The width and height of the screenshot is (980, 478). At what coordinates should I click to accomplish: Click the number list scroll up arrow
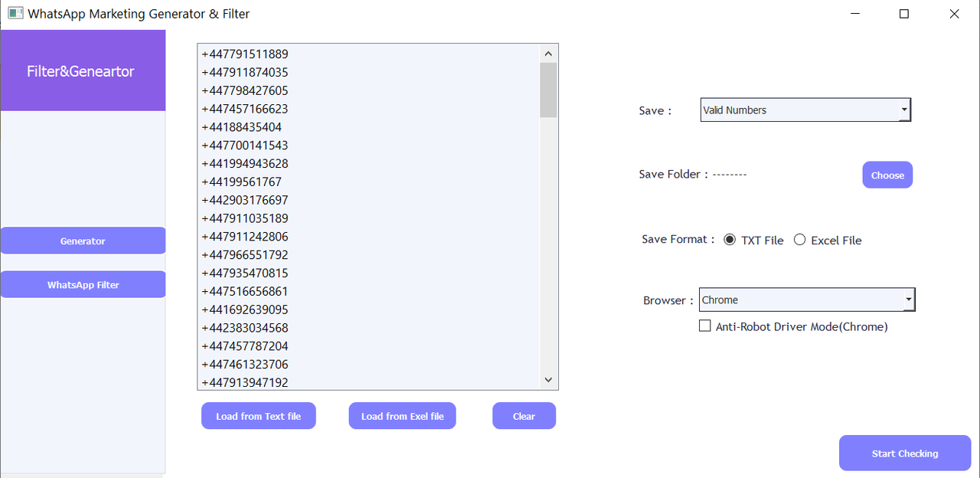click(548, 54)
